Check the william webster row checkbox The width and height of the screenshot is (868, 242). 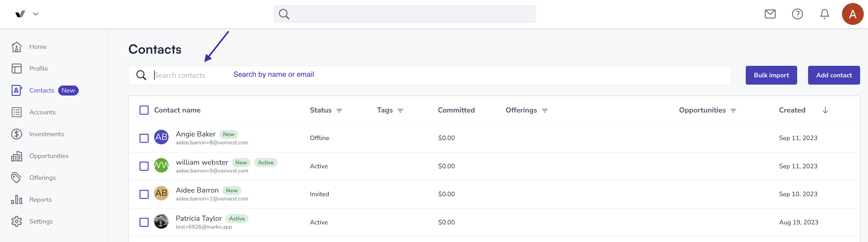pos(144,166)
